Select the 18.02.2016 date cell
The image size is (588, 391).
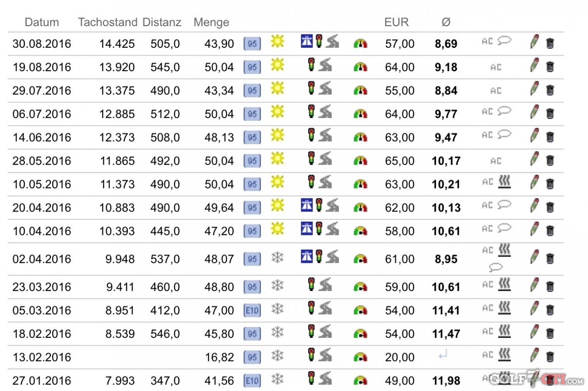click(x=42, y=334)
